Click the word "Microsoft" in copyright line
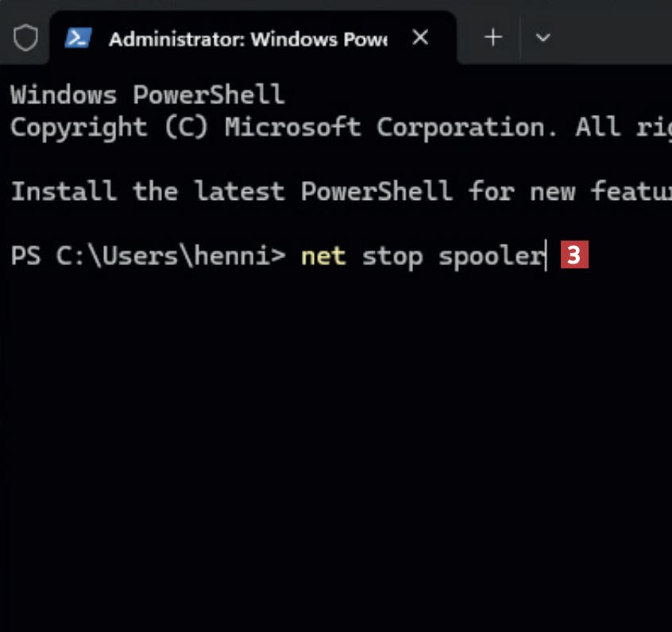 coord(292,127)
